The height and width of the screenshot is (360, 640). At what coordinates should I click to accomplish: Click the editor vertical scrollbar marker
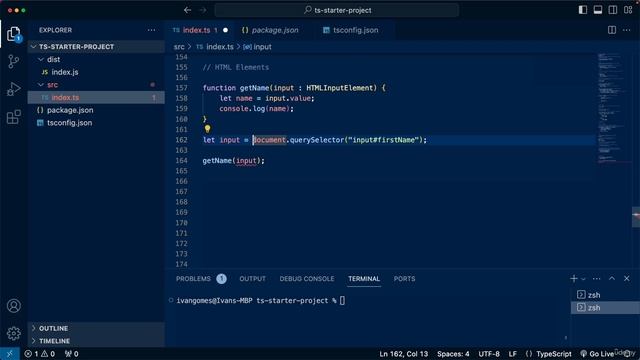[636, 216]
